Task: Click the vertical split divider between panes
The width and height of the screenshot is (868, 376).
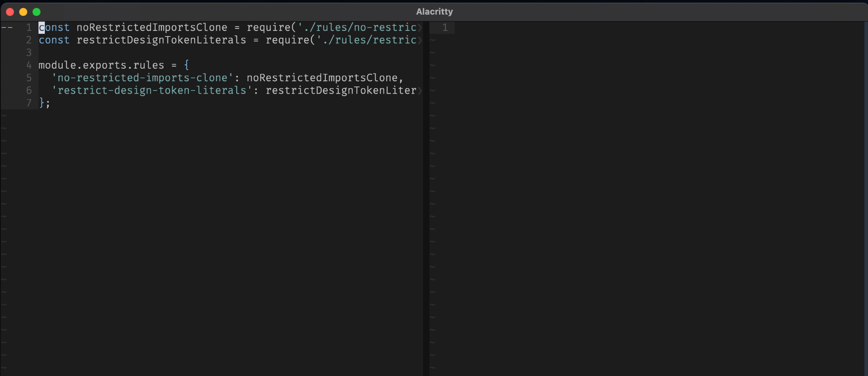Action: tap(426, 198)
